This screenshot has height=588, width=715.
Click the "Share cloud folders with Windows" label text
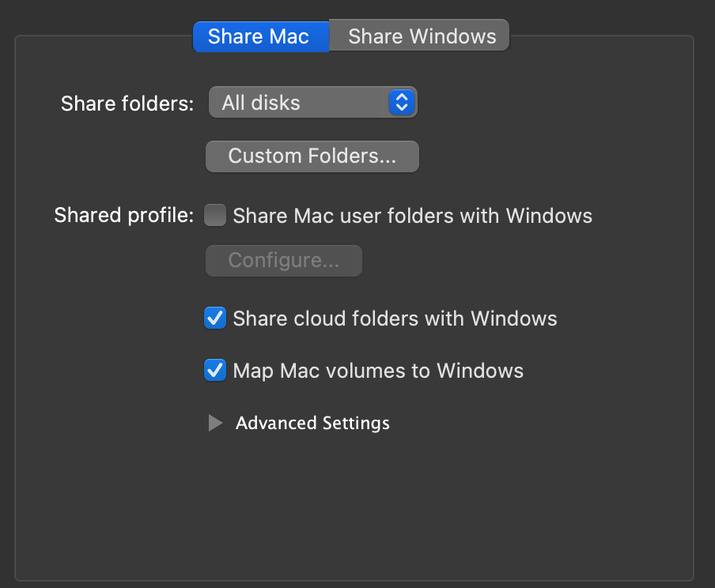pyautogui.click(x=395, y=318)
